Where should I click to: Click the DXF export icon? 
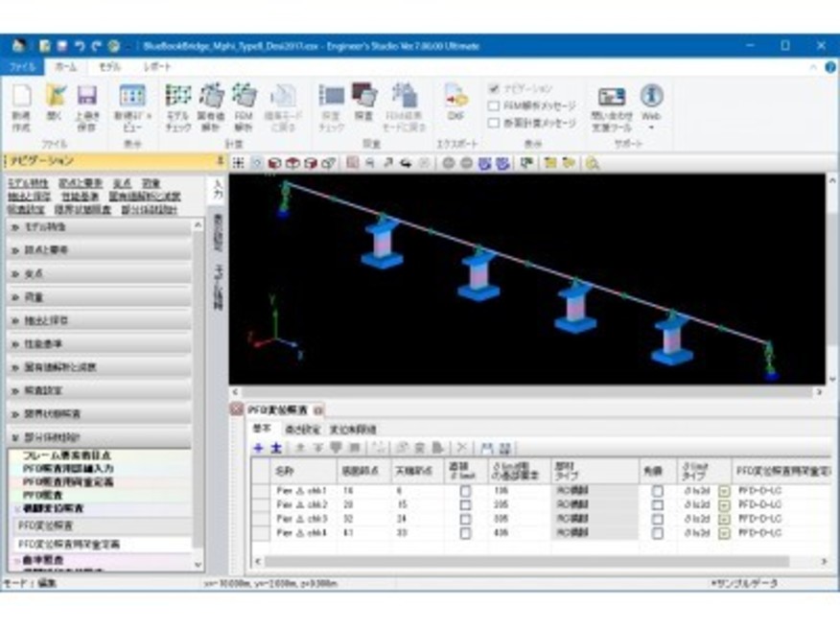[455, 97]
